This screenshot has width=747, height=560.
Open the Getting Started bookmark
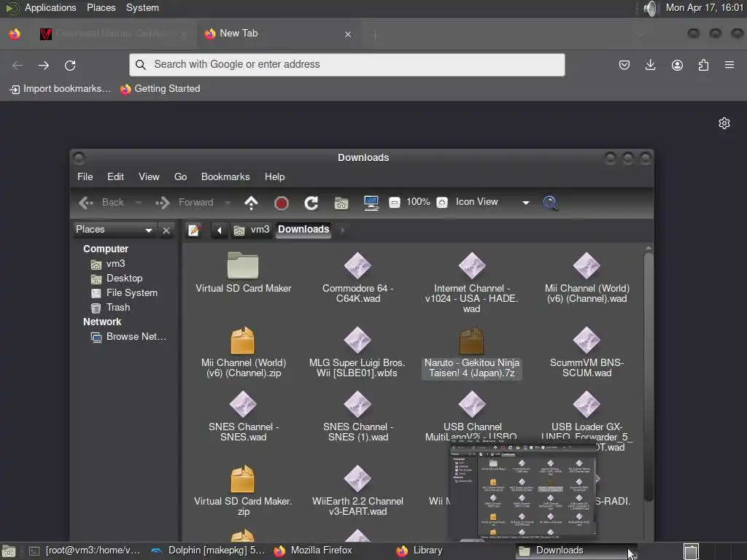160,89
